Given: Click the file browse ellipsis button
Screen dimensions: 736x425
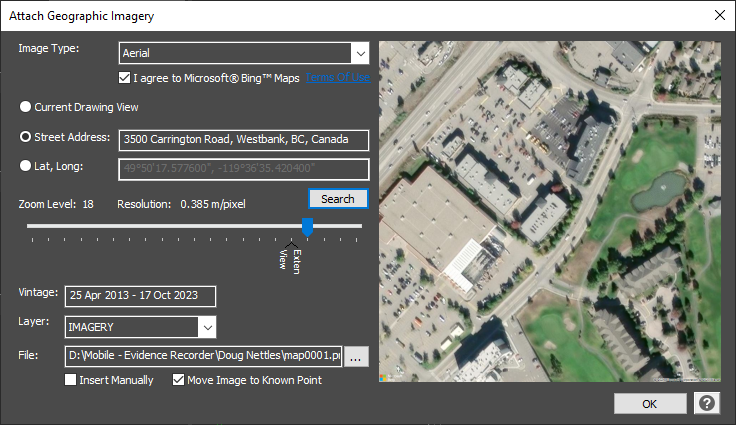Looking at the screenshot, I should pyautogui.click(x=357, y=355).
